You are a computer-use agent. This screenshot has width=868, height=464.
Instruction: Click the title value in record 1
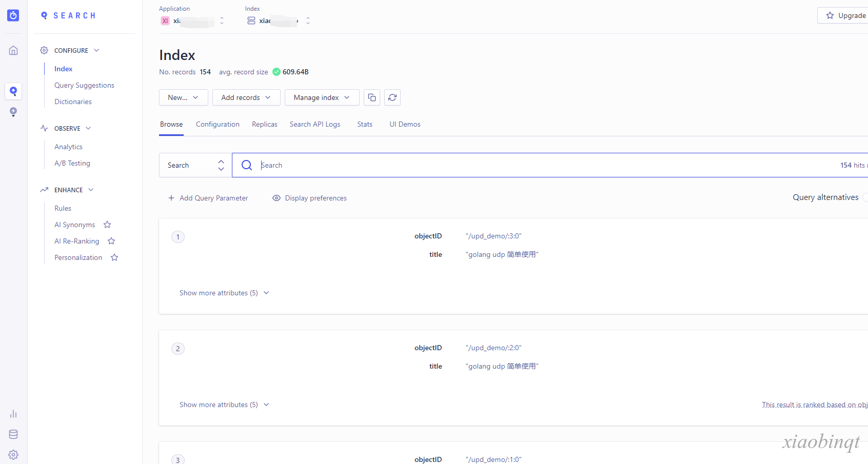[502, 254]
